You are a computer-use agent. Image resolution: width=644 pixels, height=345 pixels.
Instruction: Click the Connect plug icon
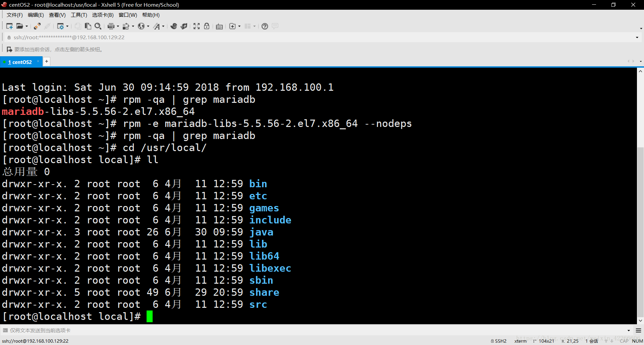[x=37, y=26]
